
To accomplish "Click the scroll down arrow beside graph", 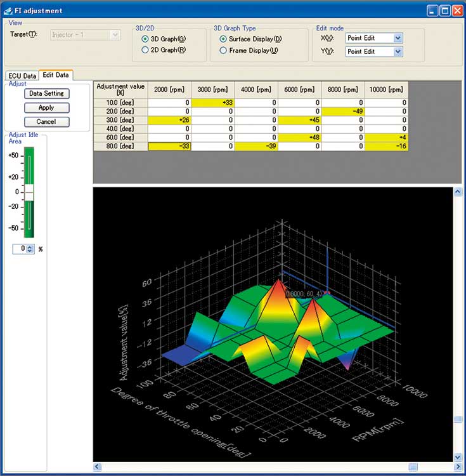I will point(456,456).
